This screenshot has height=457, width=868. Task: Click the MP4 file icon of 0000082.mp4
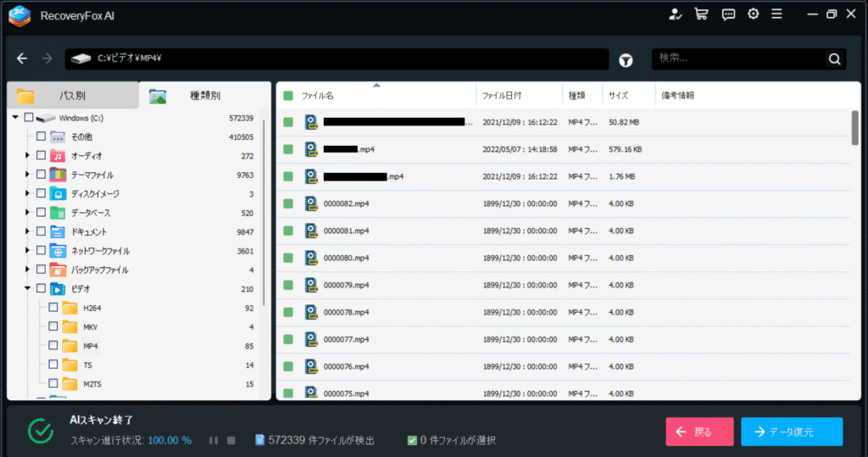(312, 203)
